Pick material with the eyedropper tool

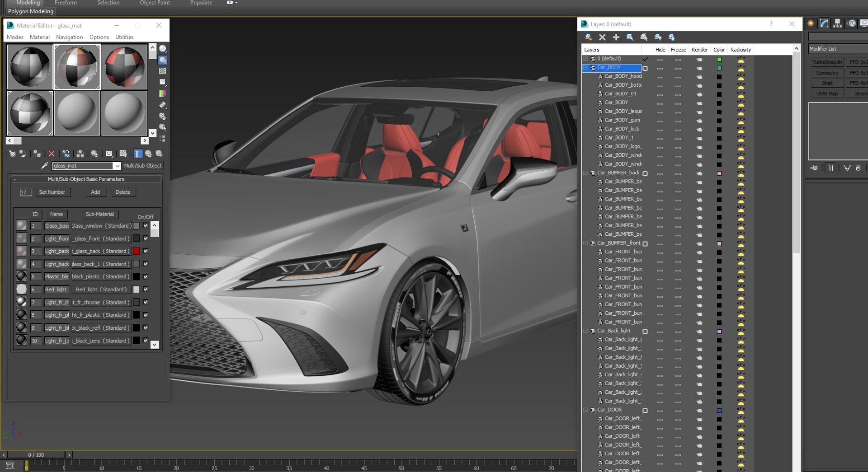(x=44, y=166)
